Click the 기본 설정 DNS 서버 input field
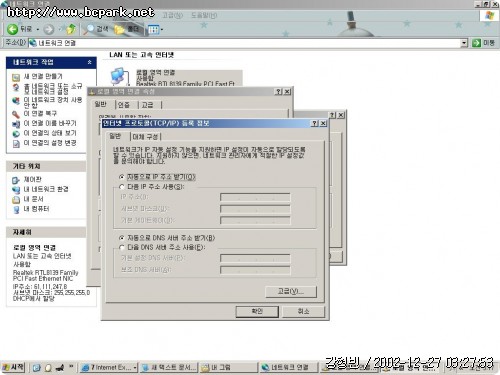Image resolution: width=500 pixels, height=375 pixels. click(x=255, y=258)
